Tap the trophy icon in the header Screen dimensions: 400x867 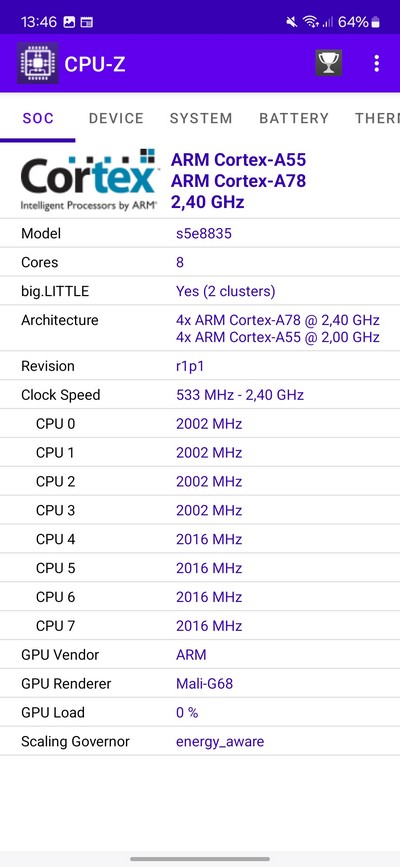tap(328, 63)
